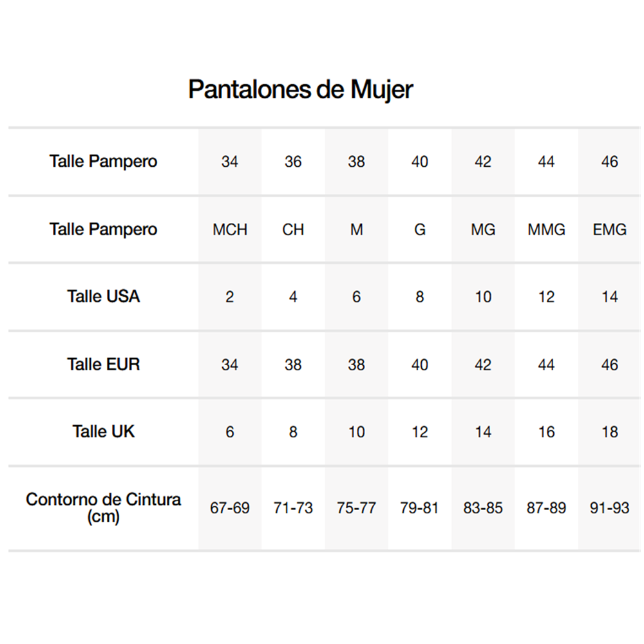Select the MMG size cell
The height and width of the screenshot is (644, 644).
pyautogui.click(x=546, y=229)
